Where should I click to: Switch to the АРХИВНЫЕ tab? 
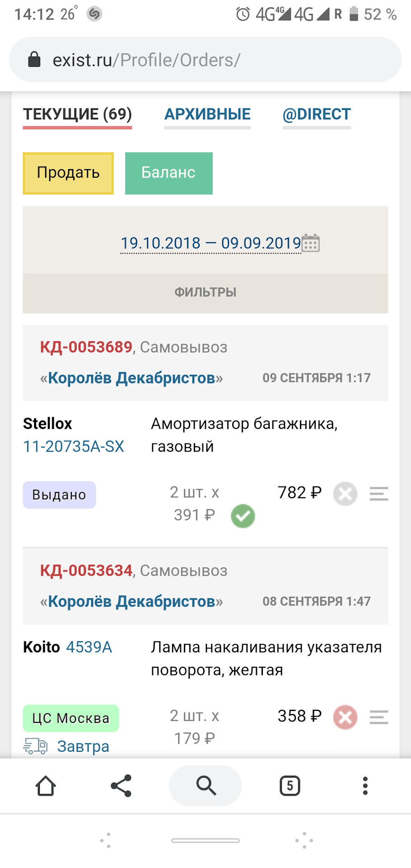coord(207,114)
